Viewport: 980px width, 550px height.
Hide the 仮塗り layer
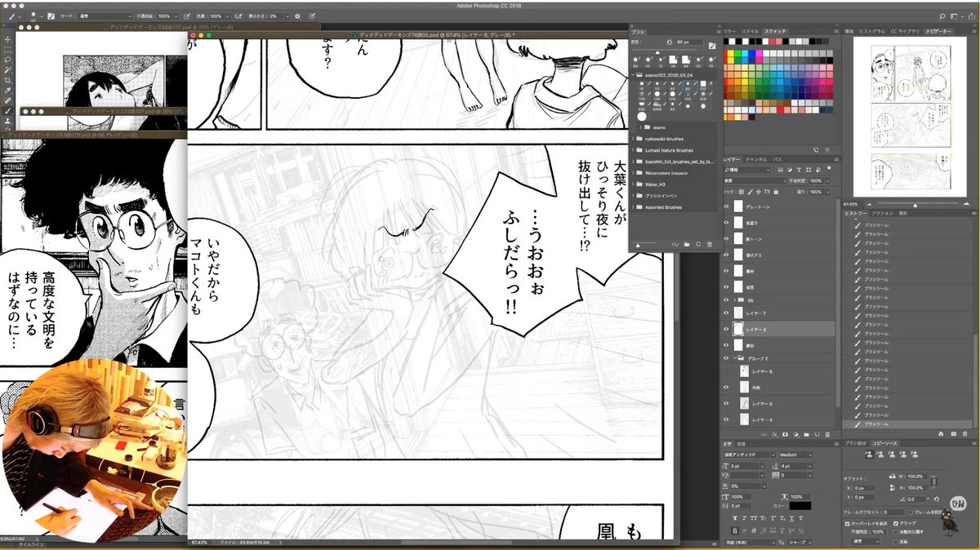coord(725,222)
